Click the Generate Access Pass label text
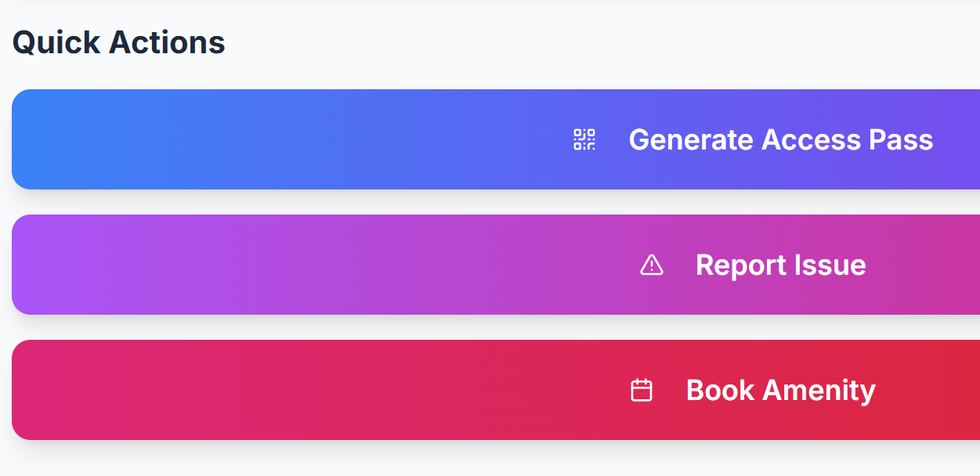 pos(781,139)
